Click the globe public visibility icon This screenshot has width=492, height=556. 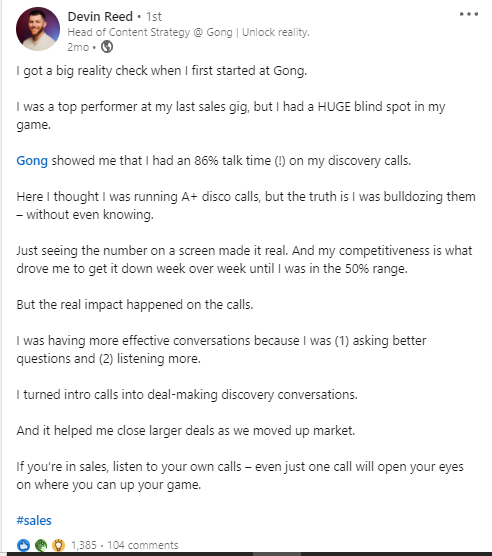(107, 47)
